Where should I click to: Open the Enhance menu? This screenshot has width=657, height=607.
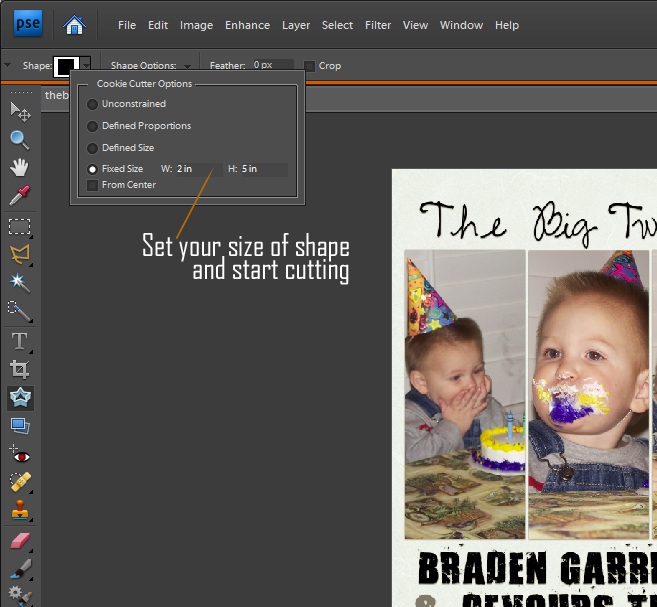coord(247,25)
